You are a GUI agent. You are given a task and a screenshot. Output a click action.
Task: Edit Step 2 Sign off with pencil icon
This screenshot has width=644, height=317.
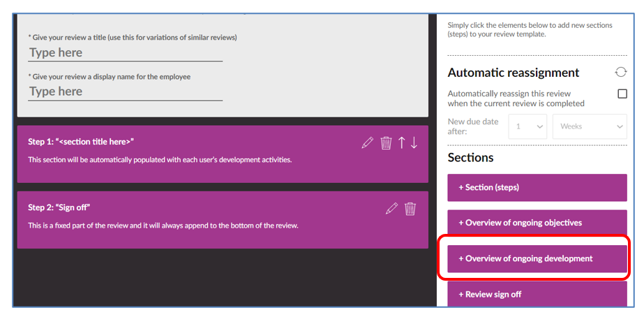coord(391,208)
